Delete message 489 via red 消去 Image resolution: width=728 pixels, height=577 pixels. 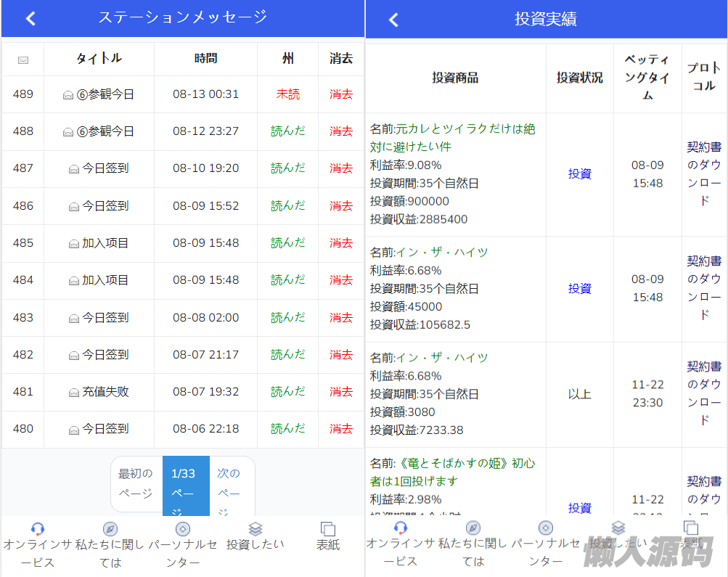tap(341, 94)
